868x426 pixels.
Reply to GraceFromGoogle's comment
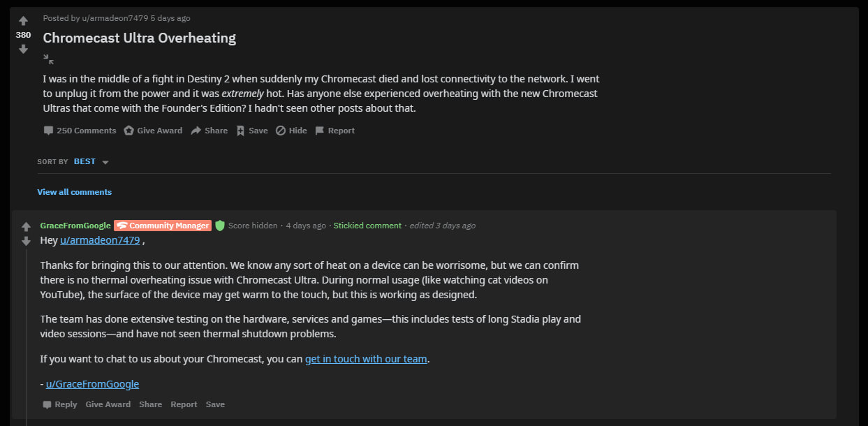(x=59, y=404)
